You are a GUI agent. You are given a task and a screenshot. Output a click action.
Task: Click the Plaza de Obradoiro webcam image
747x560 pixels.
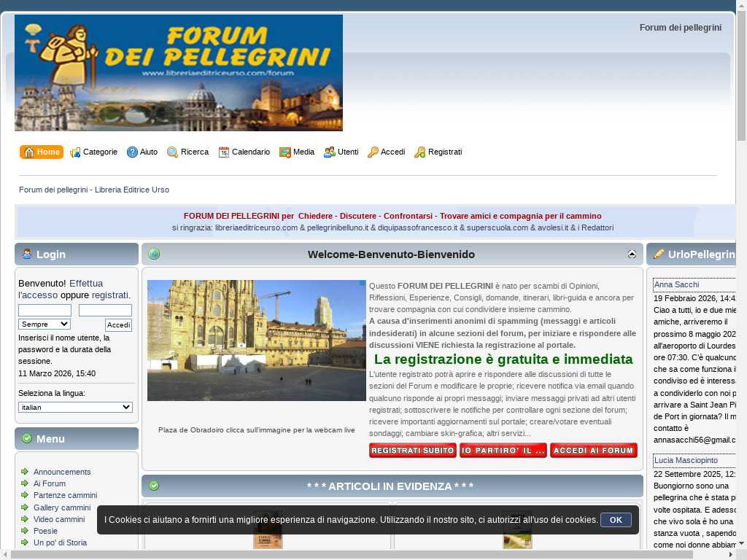click(x=257, y=341)
